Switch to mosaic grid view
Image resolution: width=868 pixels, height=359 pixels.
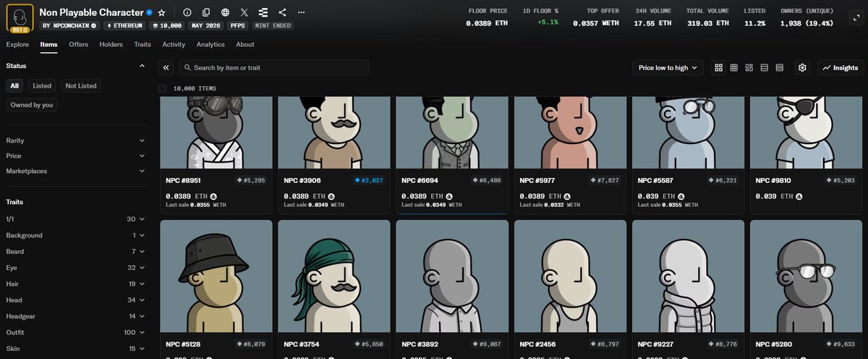click(x=749, y=67)
